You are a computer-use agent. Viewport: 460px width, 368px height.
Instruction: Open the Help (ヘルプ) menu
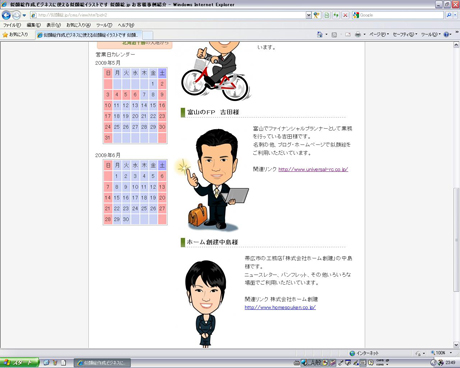click(x=126, y=25)
